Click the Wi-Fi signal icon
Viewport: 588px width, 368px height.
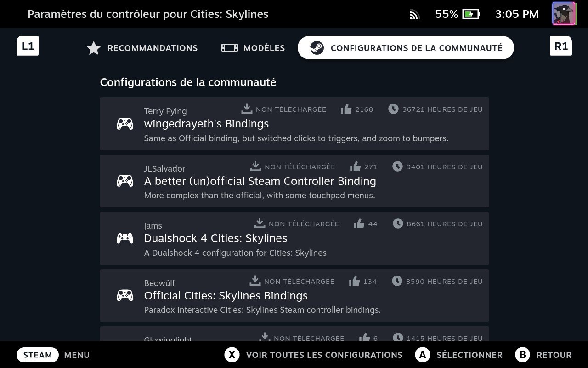(x=414, y=15)
